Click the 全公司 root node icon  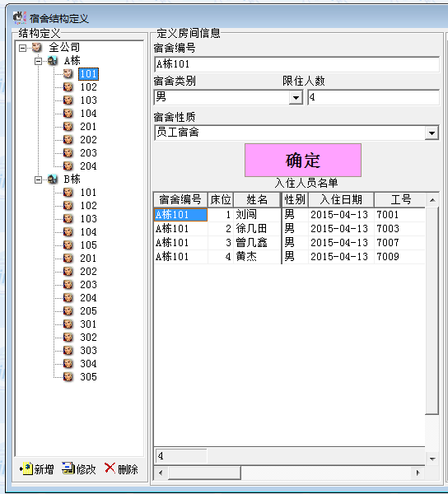[37, 47]
